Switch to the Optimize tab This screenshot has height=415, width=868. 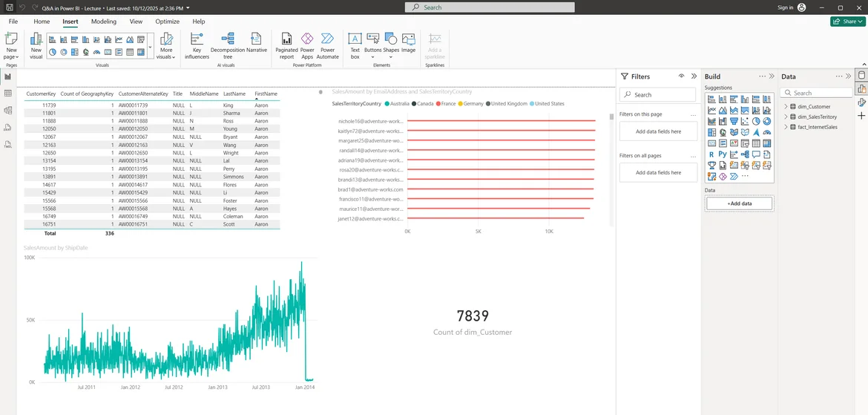[167, 22]
